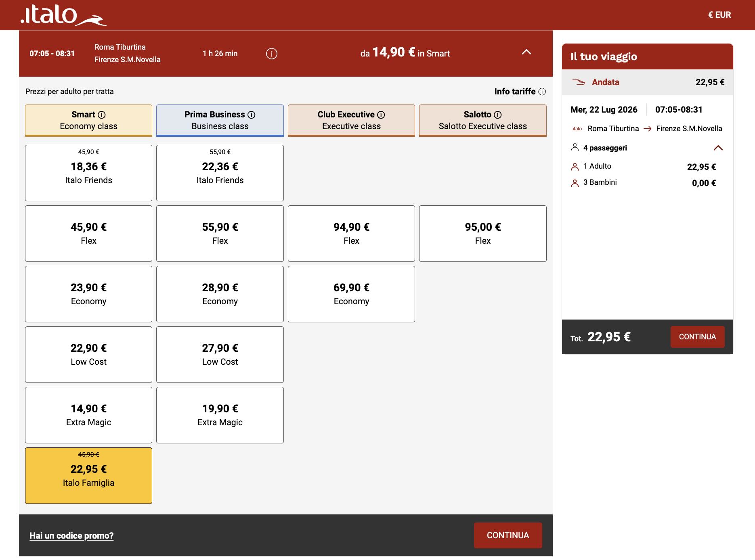Click the Andata section header
Screen dimensions: 755x560
tap(648, 82)
